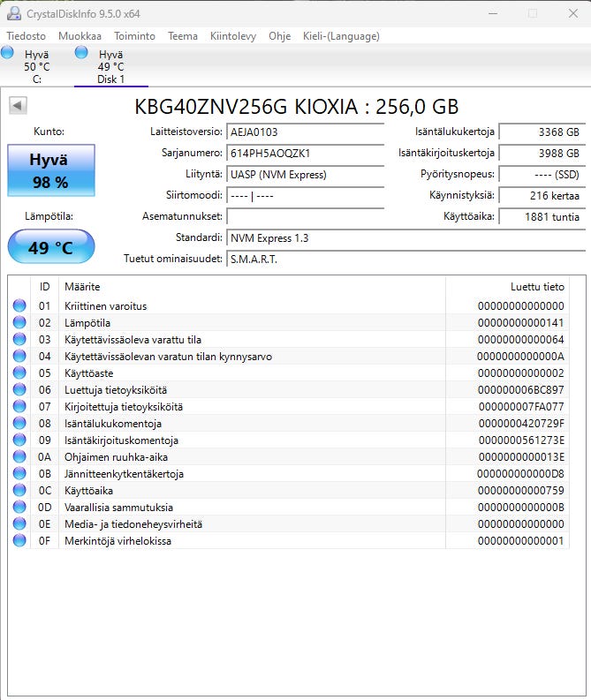Screen dimensions: 591x700
Task: Click status orb of Isäntäkirjoituskomentoja row
Action: (x=19, y=440)
